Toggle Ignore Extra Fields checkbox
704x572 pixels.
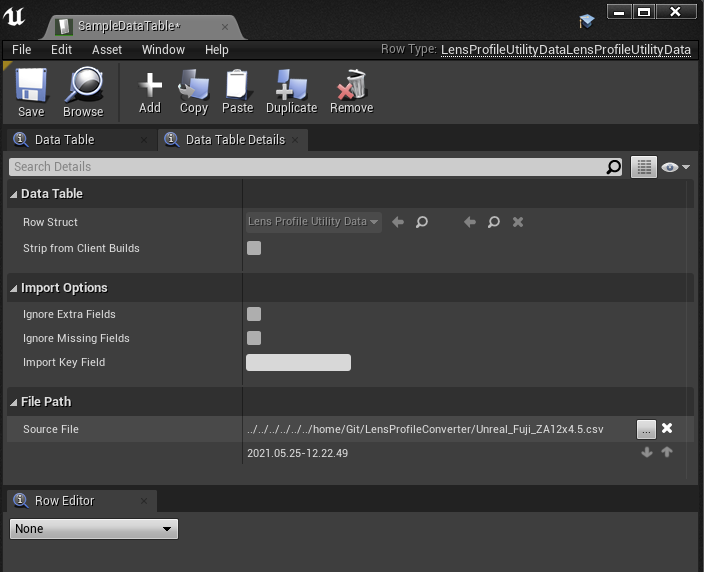point(254,314)
